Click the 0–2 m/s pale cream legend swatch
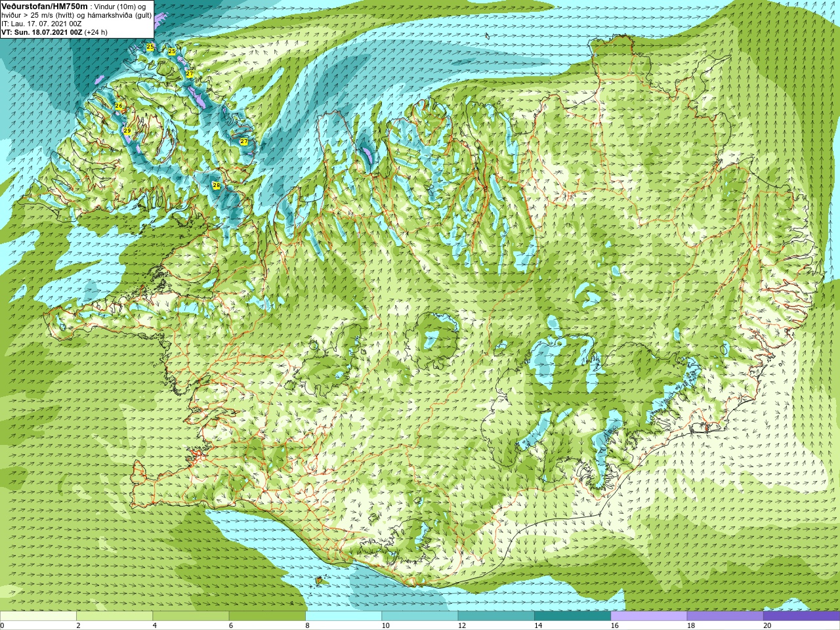 [38, 616]
